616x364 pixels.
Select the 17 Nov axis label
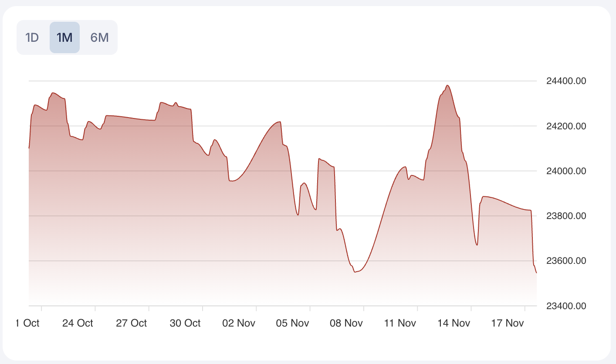point(508,323)
